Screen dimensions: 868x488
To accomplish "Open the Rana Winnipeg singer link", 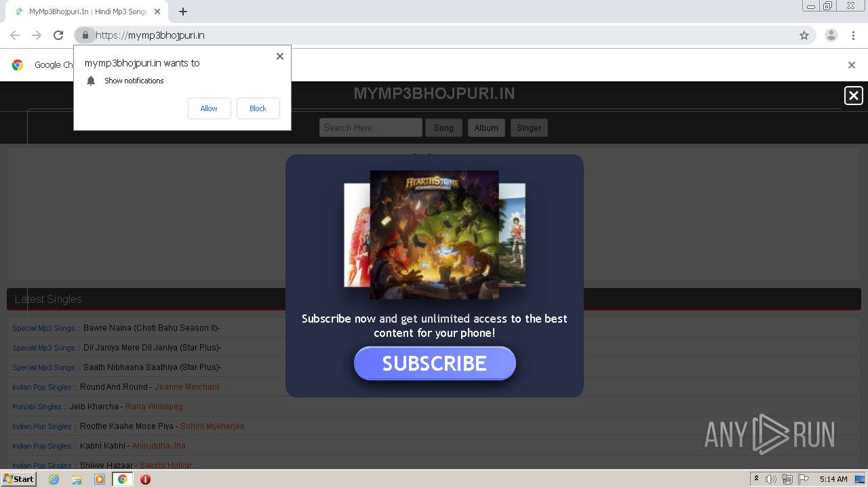I will pyautogui.click(x=154, y=407).
